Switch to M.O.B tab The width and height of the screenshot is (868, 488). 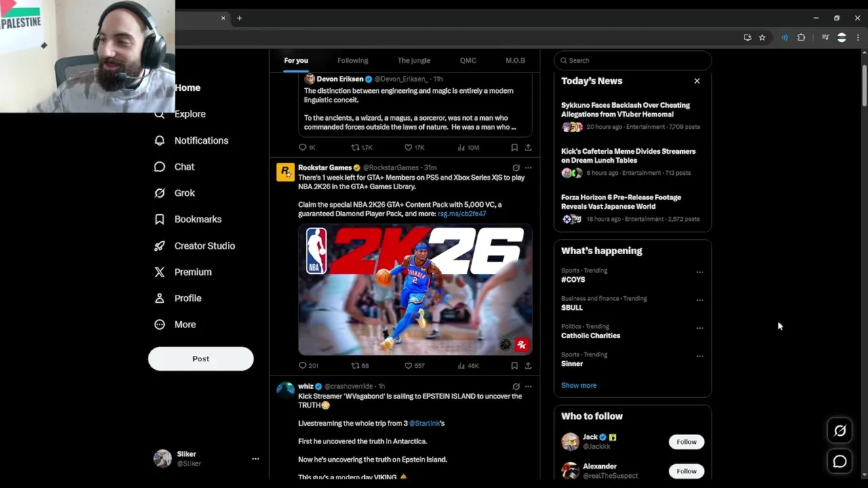point(515,60)
